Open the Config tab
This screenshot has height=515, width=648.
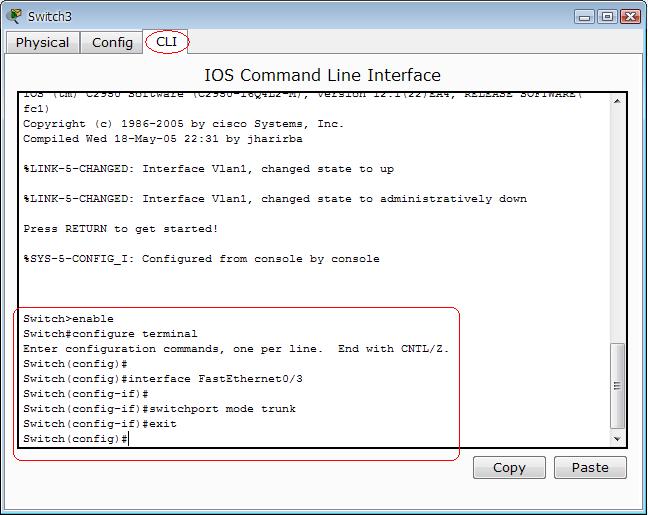coord(112,43)
